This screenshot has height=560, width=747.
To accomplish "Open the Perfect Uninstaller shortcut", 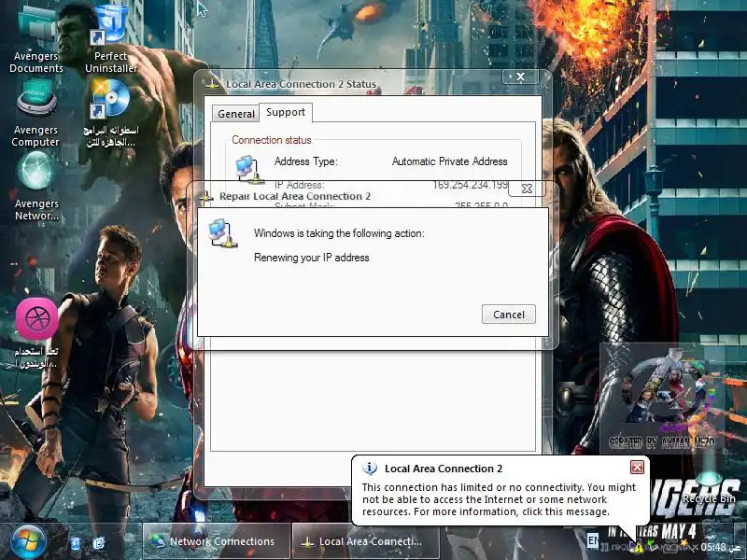I will 111,37.
